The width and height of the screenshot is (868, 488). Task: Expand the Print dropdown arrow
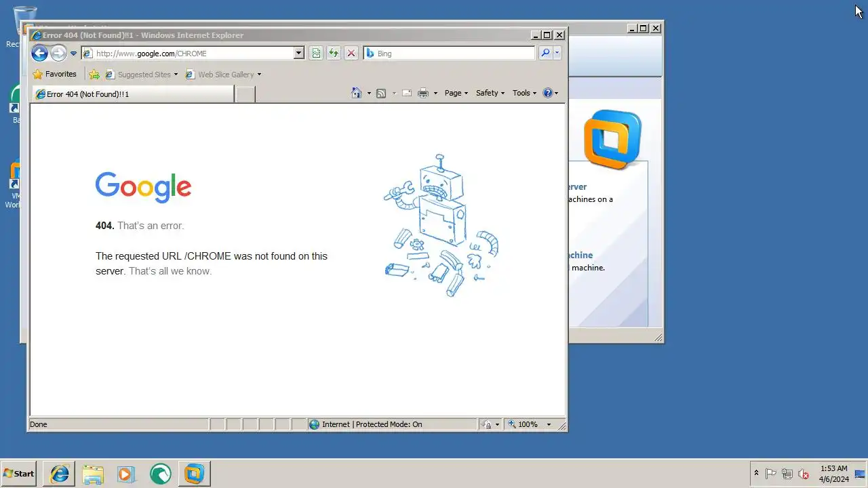tap(435, 94)
